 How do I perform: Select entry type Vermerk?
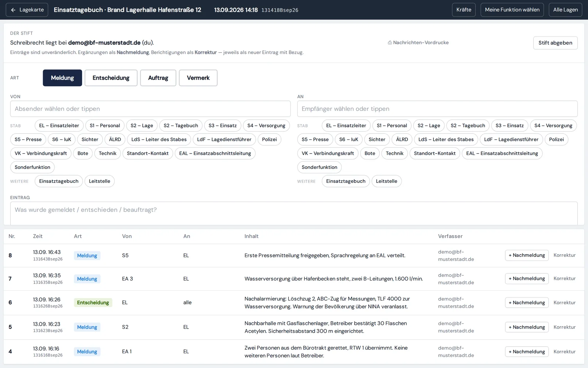[x=198, y=78]
